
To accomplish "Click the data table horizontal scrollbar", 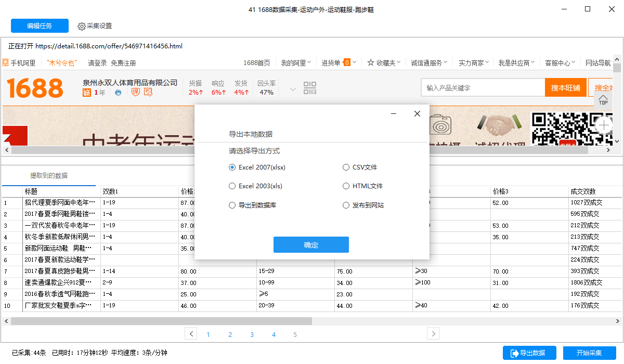I will tap(161, 321).
